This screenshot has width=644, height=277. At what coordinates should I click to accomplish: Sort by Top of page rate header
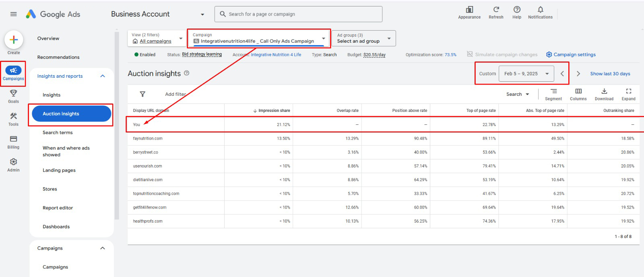click(x=481, y=111)
